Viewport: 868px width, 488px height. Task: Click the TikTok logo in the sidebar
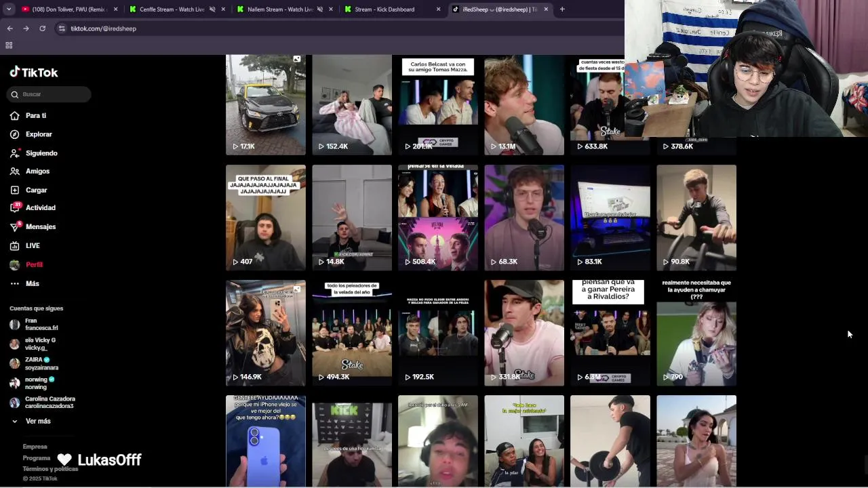tap(34, 73)
